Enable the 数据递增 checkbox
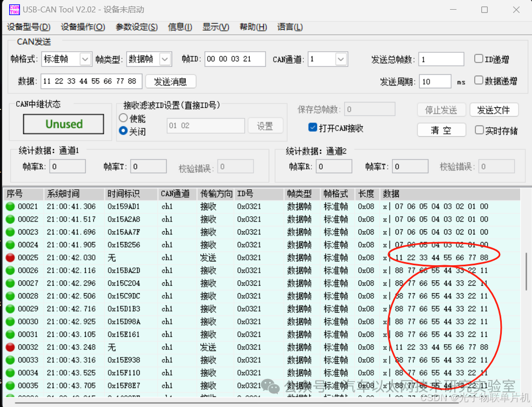Image resolution: width=532 pixels, height=407 pixels. pyautogui.click(x=479, y=80)
